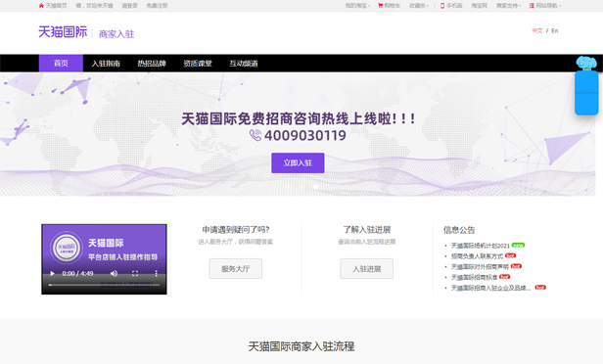
Task: Click the green new badge on 扬帆计划
Action: [x=519, y=246]
